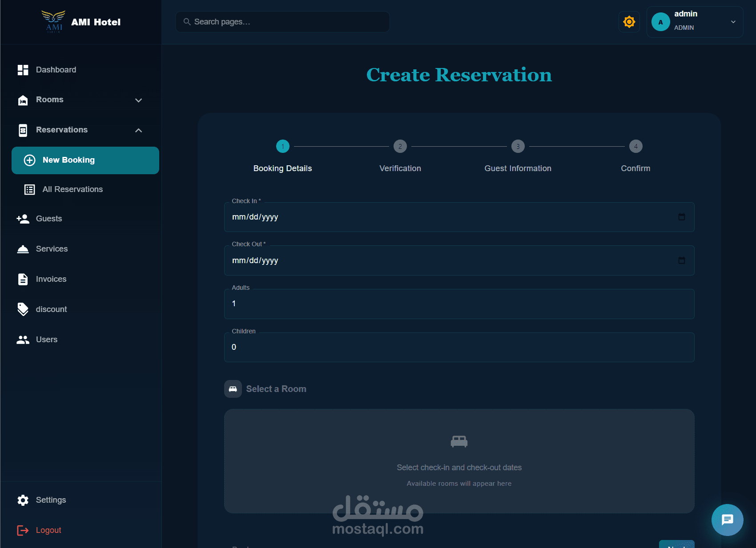Focus the Search pages field

pyautogui.click(x=283, y=22)
